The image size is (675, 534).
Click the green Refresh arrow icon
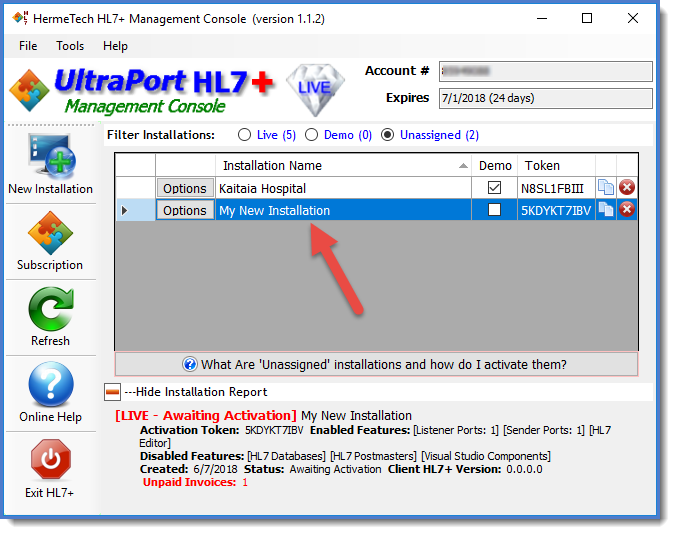click(51, 309)
